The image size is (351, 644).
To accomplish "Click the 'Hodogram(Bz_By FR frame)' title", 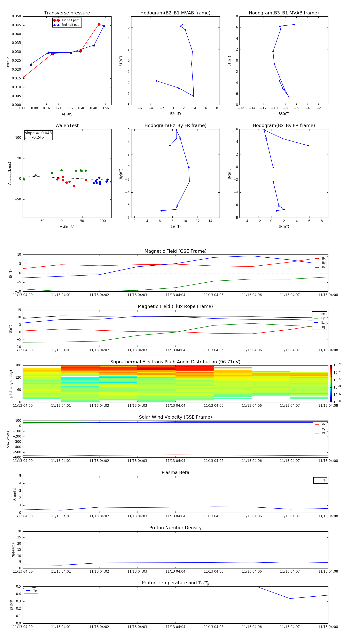I will click(175, 125).
